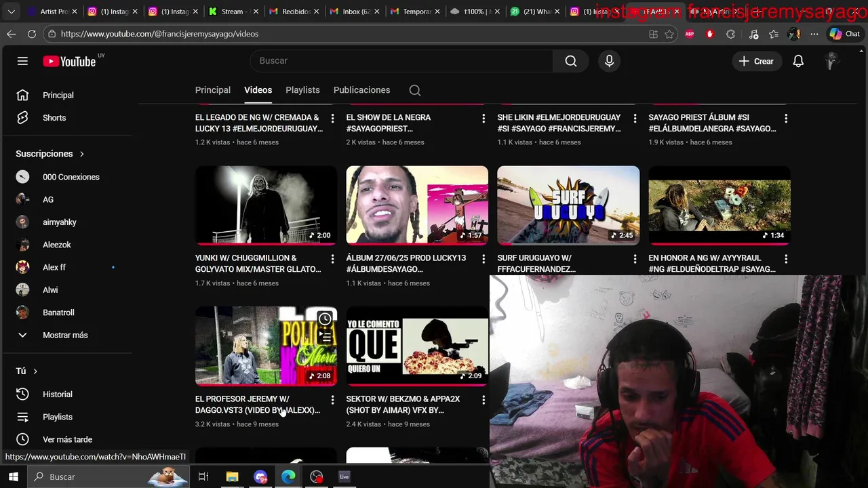Open the browser tab search dropdown

click(11, 12)
